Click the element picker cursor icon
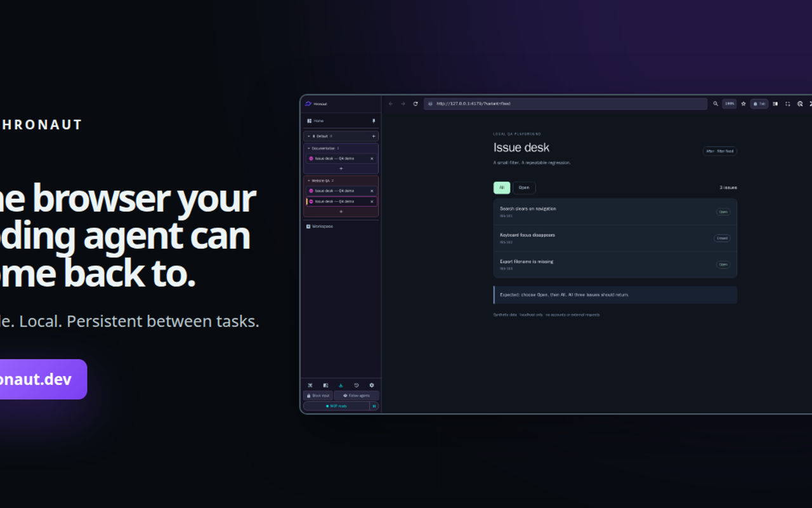Image resolution: width=812 pixels, height=508 pixels. [800, 104]
